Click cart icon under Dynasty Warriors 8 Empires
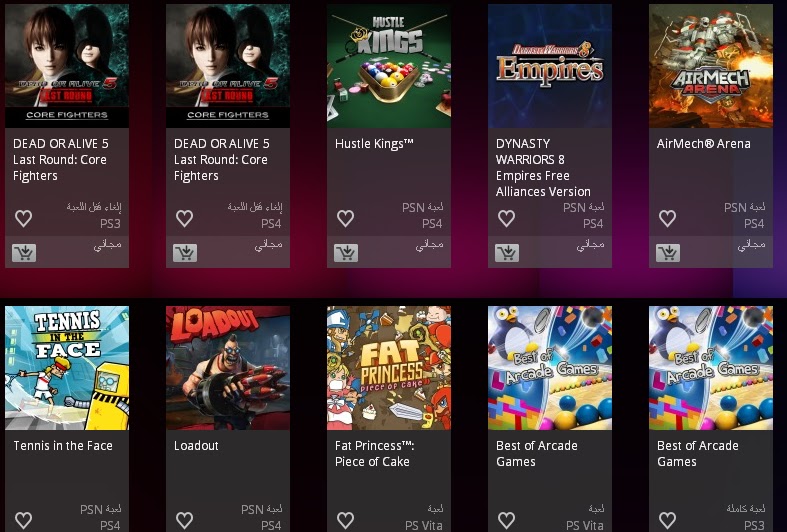 [507, 252]
